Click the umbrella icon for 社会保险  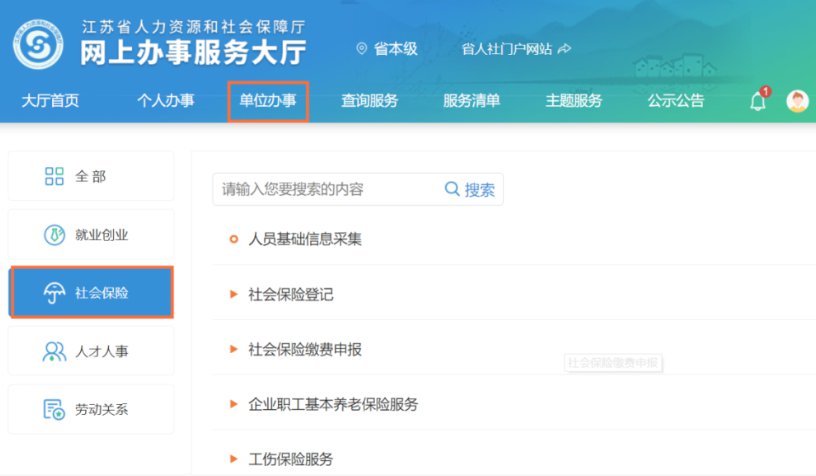(54, 293)
